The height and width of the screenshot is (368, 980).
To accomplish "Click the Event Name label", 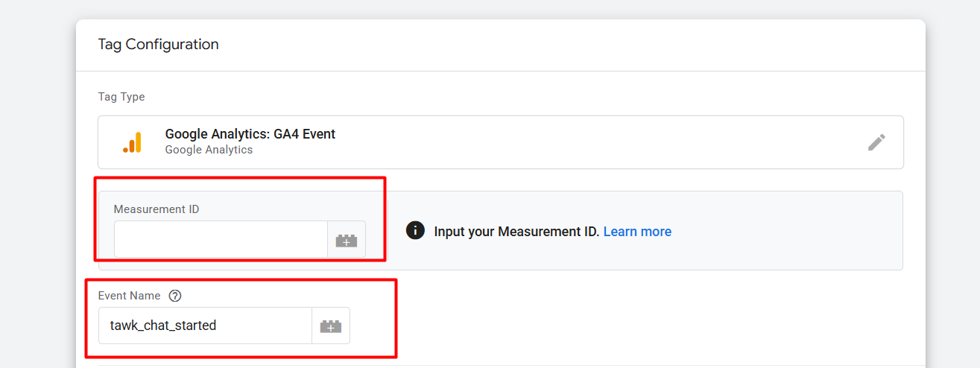I will pyautogui.click(x=130, y=296).
